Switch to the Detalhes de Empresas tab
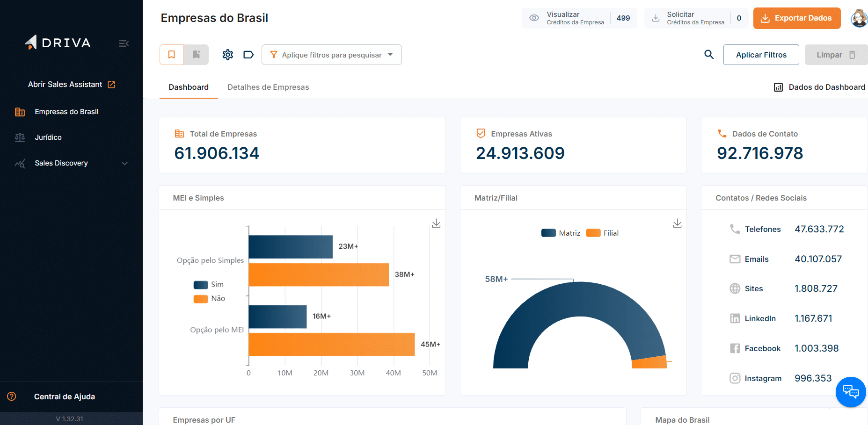Screen dimensions: 868x425 (x=268, y=87)
